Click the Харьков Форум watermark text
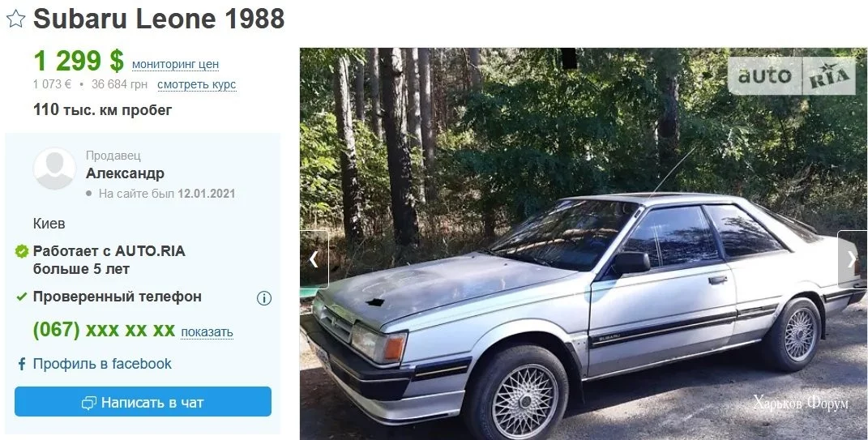This screenshot has width=868, height=440. pyautogui.click(x=801, y=404)
